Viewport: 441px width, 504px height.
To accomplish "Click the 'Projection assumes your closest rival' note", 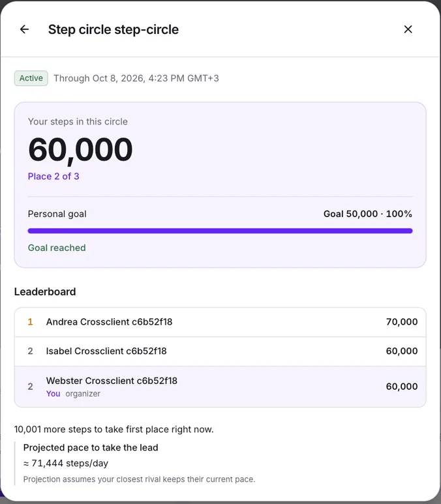I will click(x=139, y=479).
